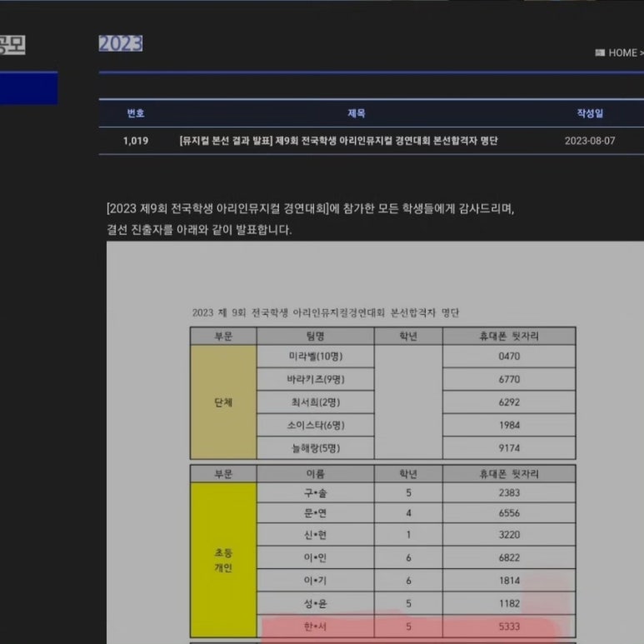Viewport: 644px width, 644px height.
Task: Click phone digits 6556
Action: (509, 513)
